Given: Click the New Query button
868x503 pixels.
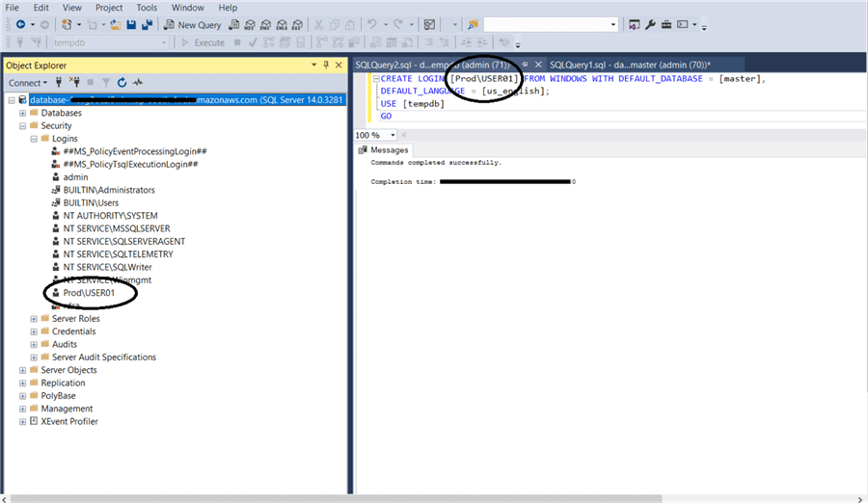Looking at the screenshot, I should (x=192, y=25).
